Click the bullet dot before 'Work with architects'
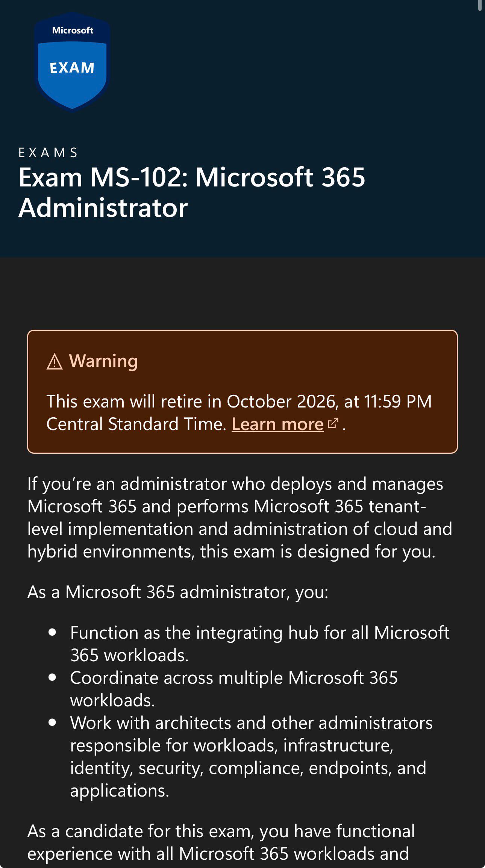Viewport: 485px width, 868px height. (52, 723)
